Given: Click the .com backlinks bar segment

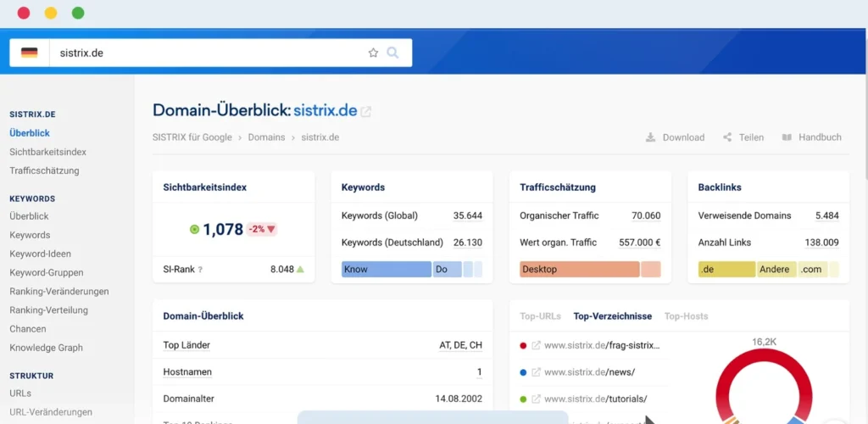Looking at the screenshot, I should click(x=813, y=270).
